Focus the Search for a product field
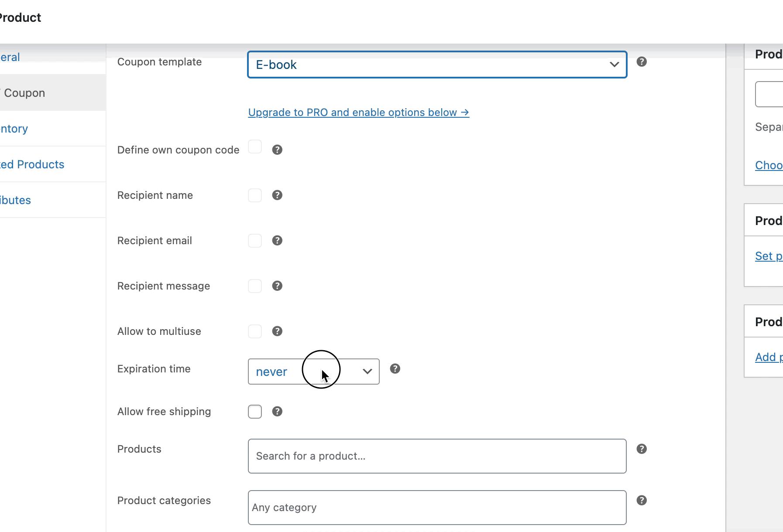Screen dimensions: 783x532 point(437,456)
